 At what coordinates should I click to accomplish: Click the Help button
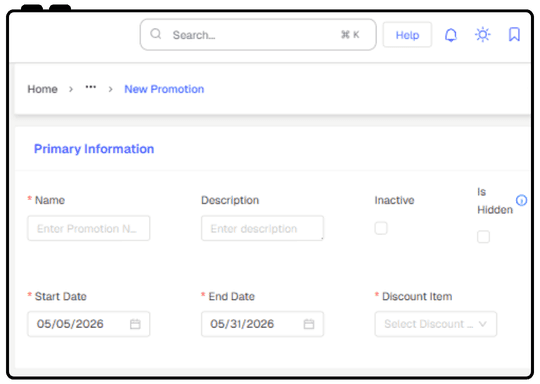click(x=407, y=35)
